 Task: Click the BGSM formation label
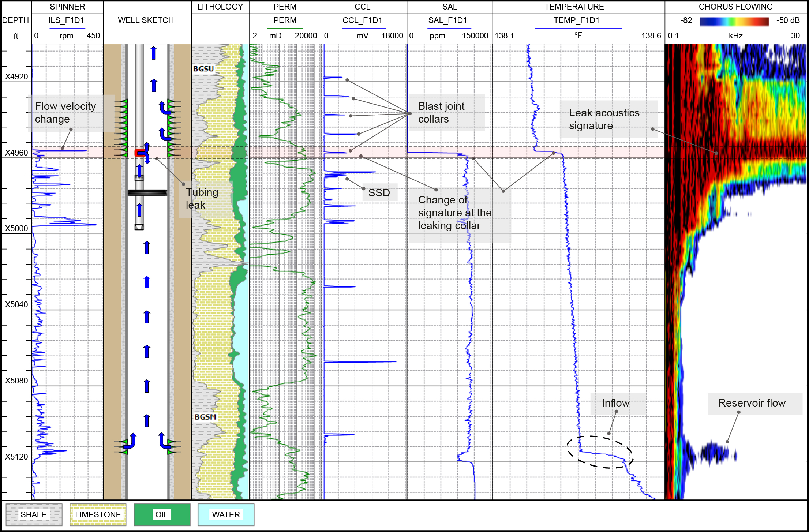pos(205,417)
